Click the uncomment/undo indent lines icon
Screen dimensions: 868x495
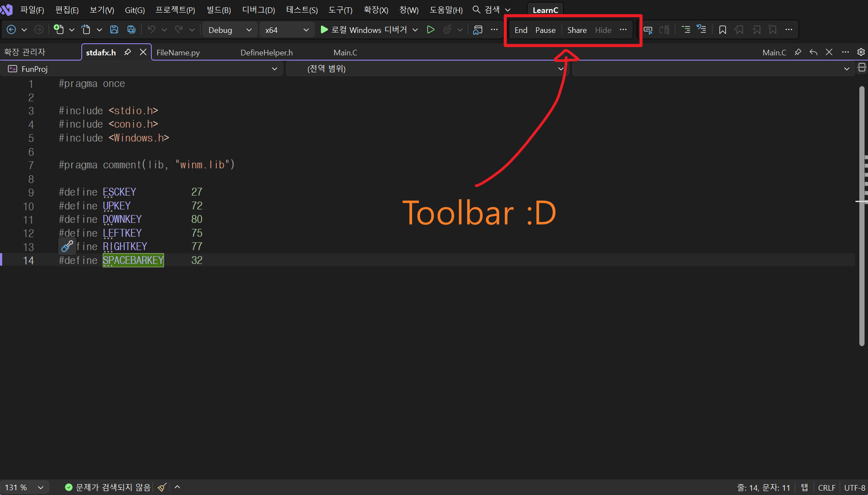(x=701, y=29)
